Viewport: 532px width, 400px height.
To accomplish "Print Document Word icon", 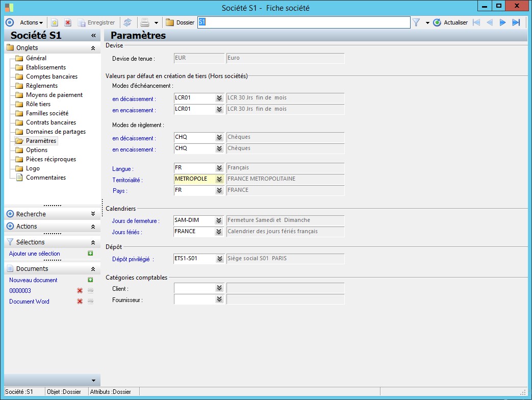I will click(91, 301).
